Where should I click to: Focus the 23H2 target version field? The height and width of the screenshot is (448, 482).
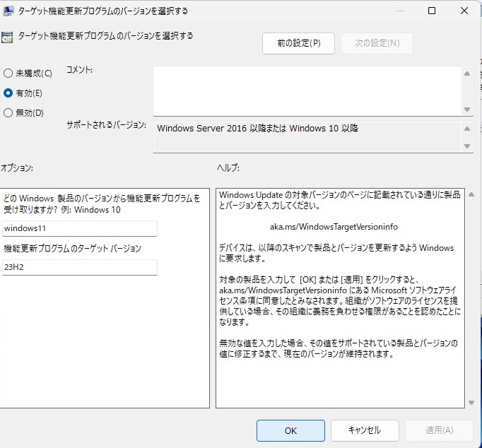point(78,267)
